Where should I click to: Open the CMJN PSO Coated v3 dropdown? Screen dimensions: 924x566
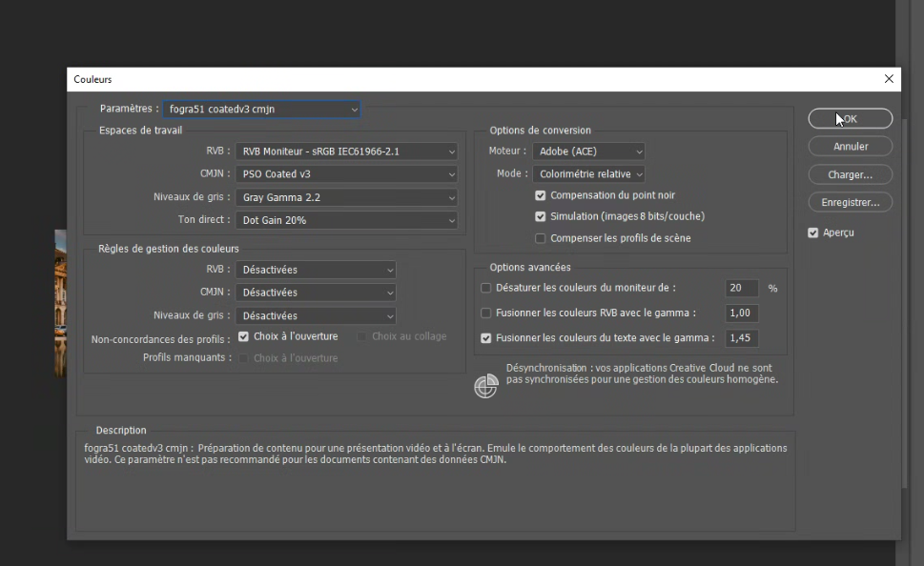[x=347, y=174]
